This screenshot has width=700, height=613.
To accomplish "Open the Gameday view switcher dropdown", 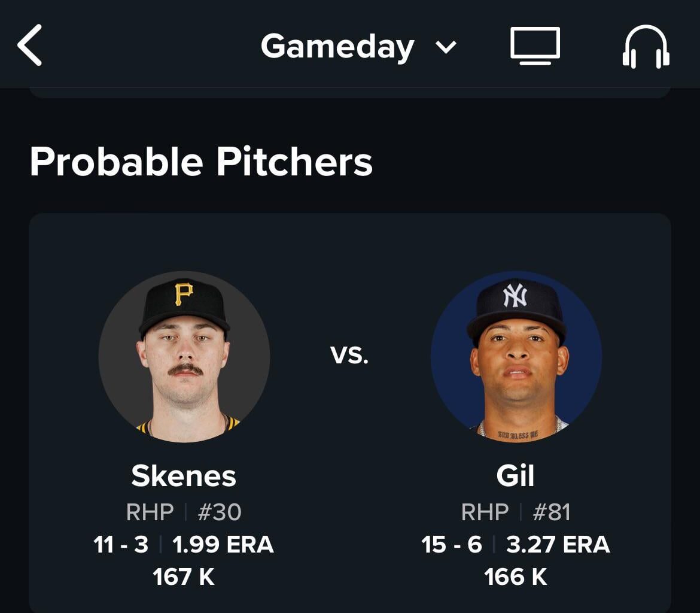I will pyautogui.click(x=446, y=48).
